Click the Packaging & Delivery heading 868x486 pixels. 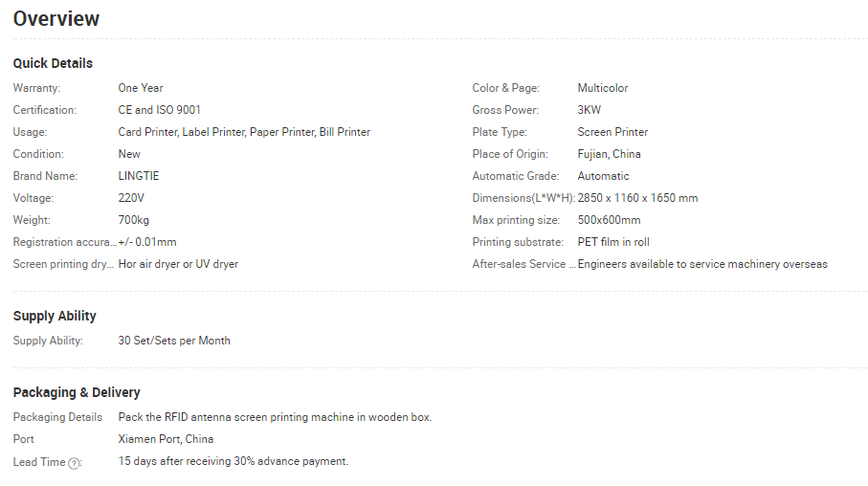point(77,392)
